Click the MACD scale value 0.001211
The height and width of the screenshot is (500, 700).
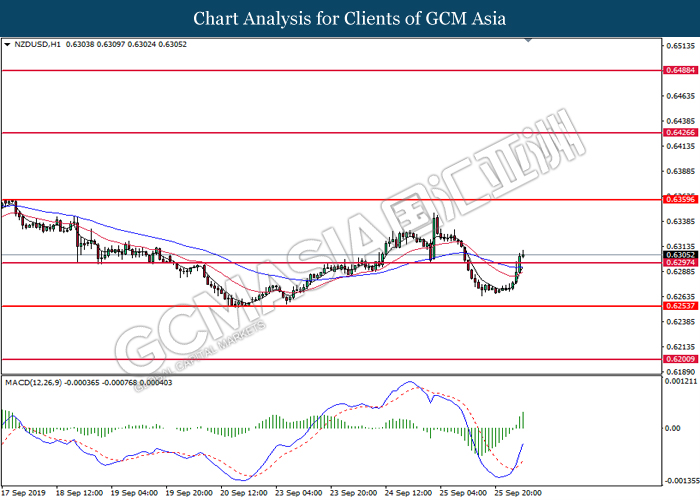point(681,381)
